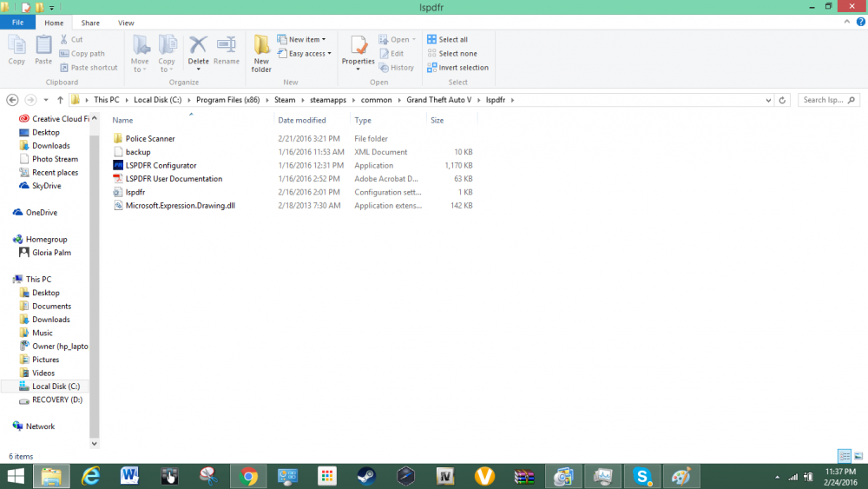Viewport: 868px width, 489px height.
Task: Switch to the Share ribbon tab
Action: (90, 23)
